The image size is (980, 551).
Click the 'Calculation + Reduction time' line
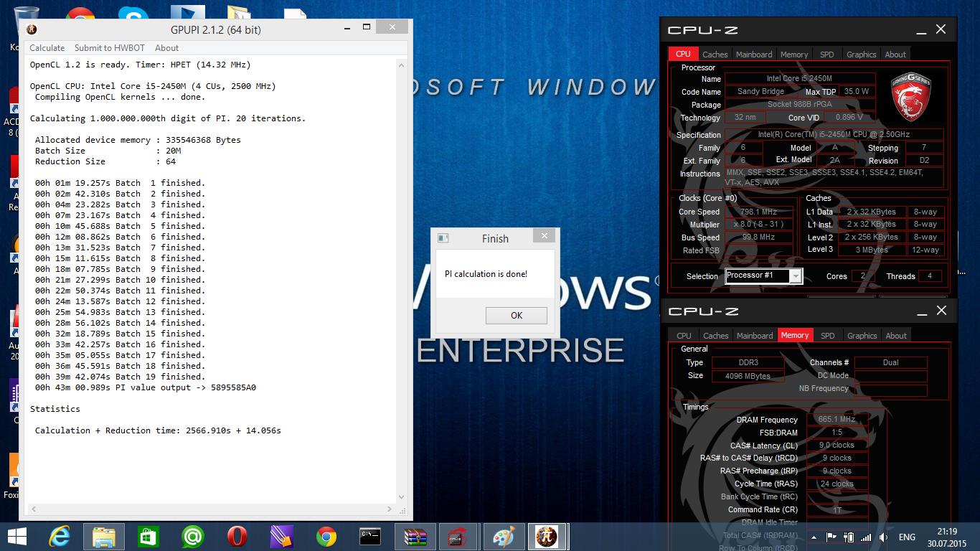tap(158, 430)
